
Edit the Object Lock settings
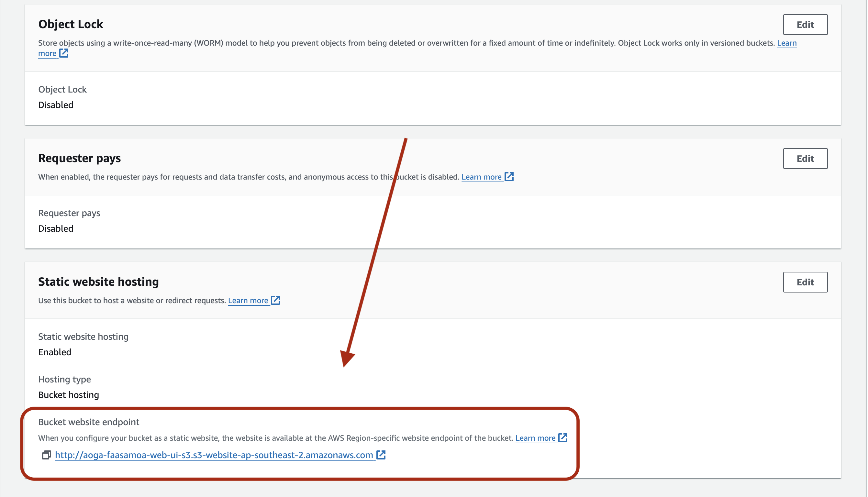805,25
